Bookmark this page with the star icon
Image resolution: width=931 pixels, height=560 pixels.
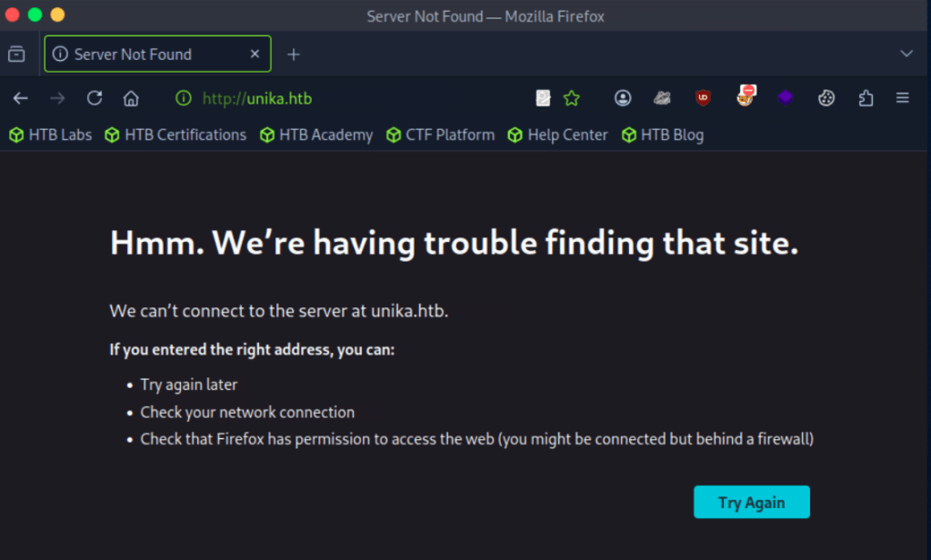pos(571,98)
